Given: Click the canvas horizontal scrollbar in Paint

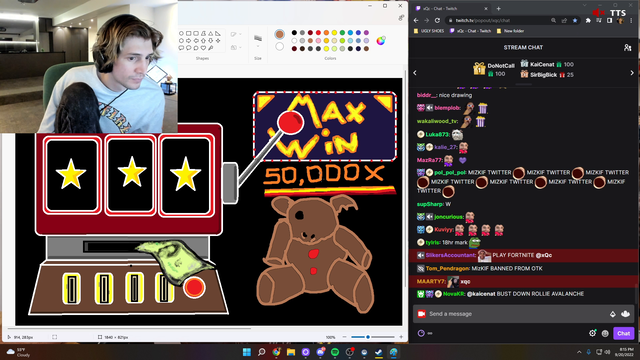Looking at the screenshot, I should (129, 328).
